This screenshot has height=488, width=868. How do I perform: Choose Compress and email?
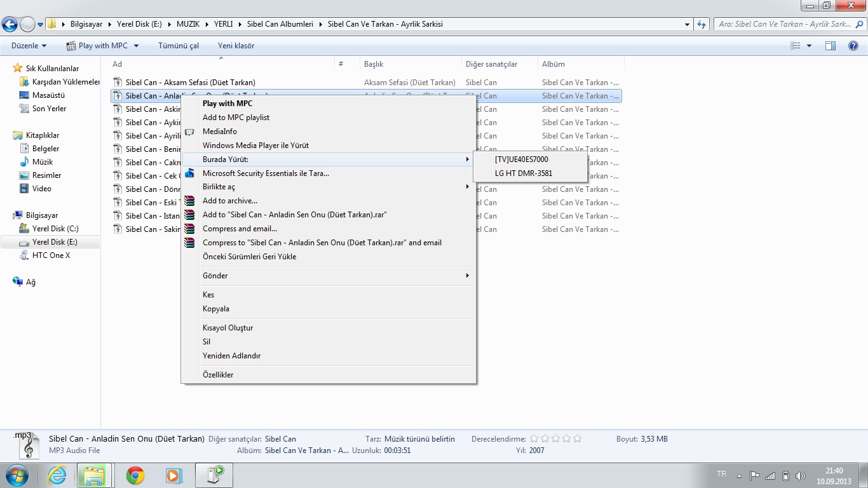coord(240,229)
